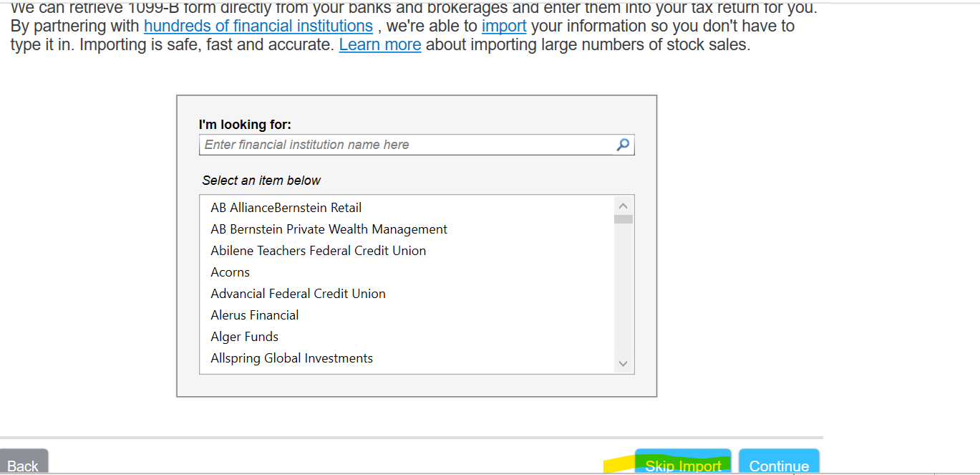
Task: Click the Continue button
Action: tap(779, 462)
